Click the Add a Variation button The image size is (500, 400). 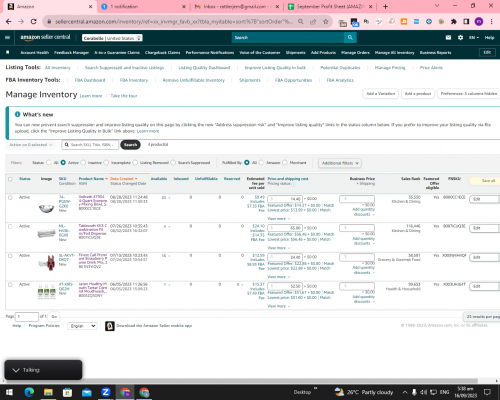(380, 94)
